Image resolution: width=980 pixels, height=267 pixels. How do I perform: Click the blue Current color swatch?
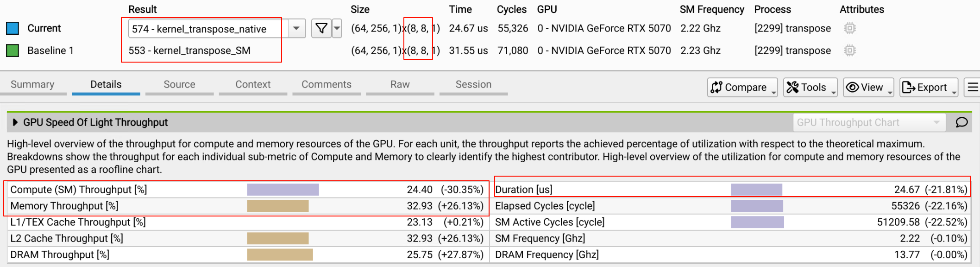13,28
